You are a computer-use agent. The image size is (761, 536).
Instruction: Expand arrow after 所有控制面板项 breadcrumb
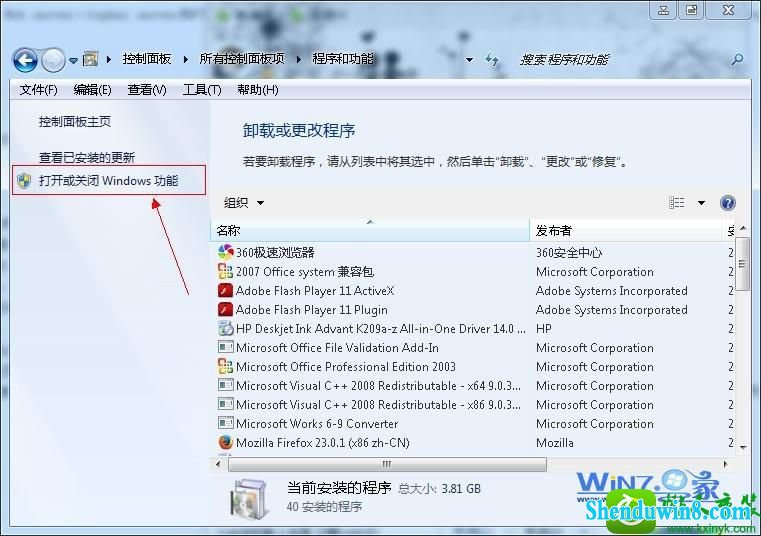[298, 59]
